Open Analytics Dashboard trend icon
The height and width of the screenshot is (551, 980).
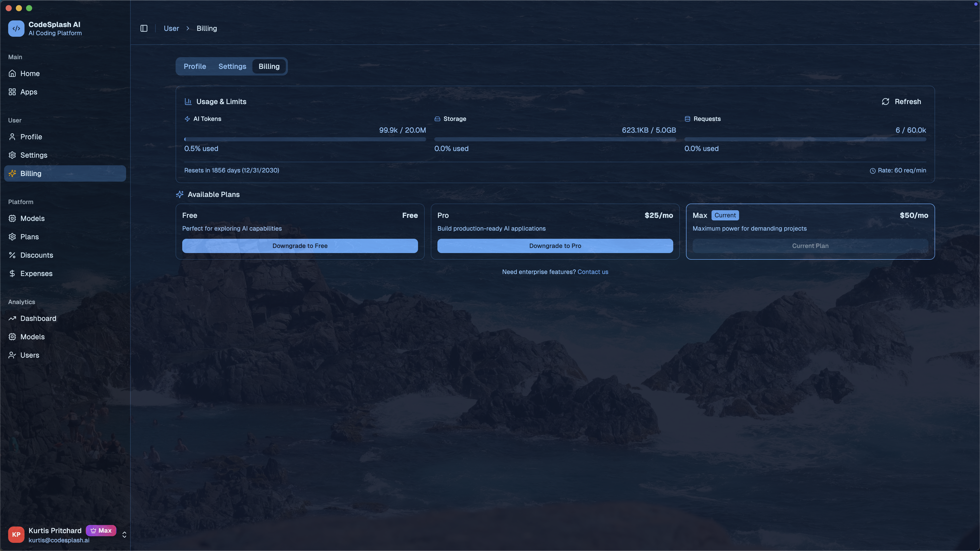point(12,318)
